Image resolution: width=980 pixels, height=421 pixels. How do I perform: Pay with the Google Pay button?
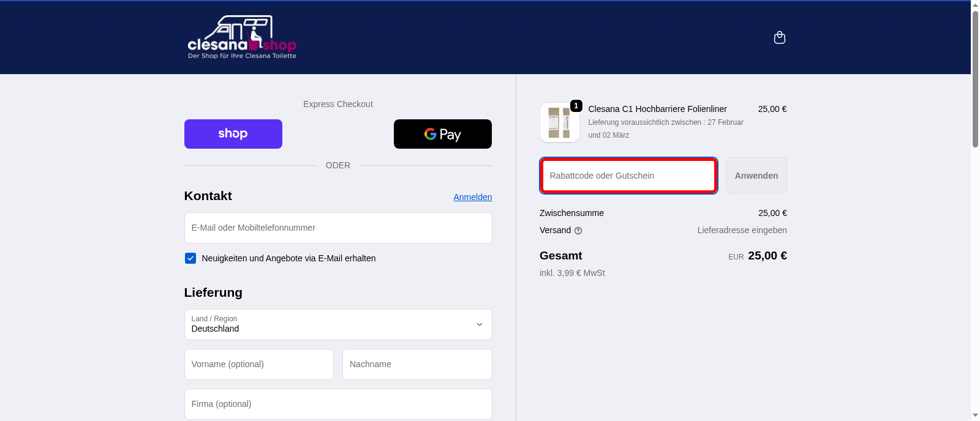[x=443, y=134]
